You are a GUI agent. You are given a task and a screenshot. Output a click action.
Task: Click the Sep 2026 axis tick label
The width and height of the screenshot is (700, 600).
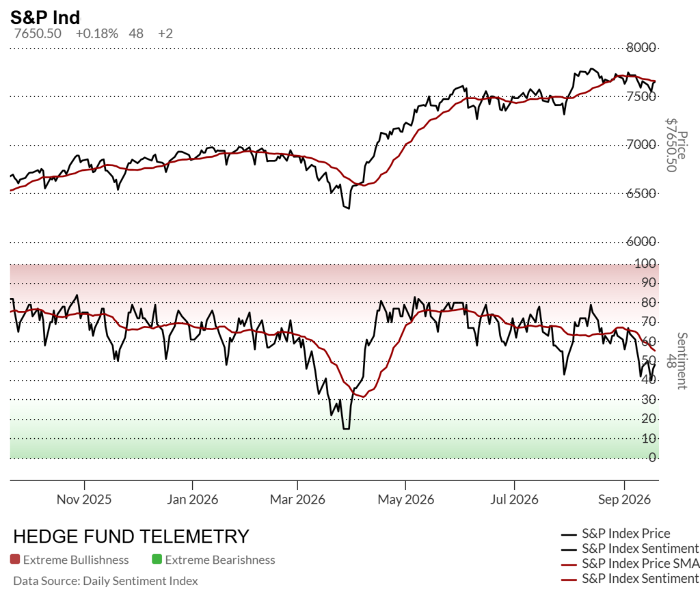point(624,499)
